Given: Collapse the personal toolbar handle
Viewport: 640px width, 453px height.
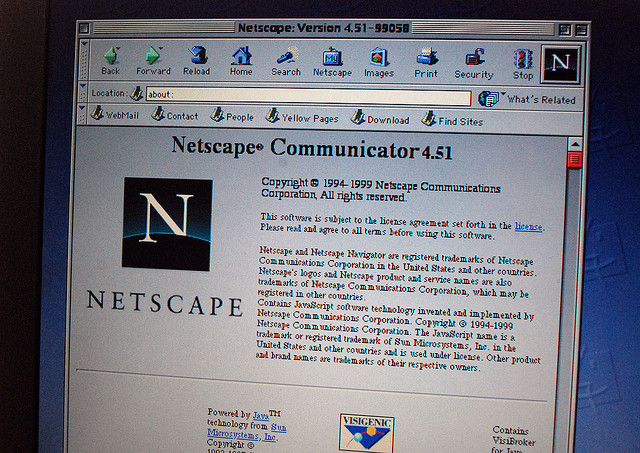Looking at the screenshot, I should tap(82, 114).
